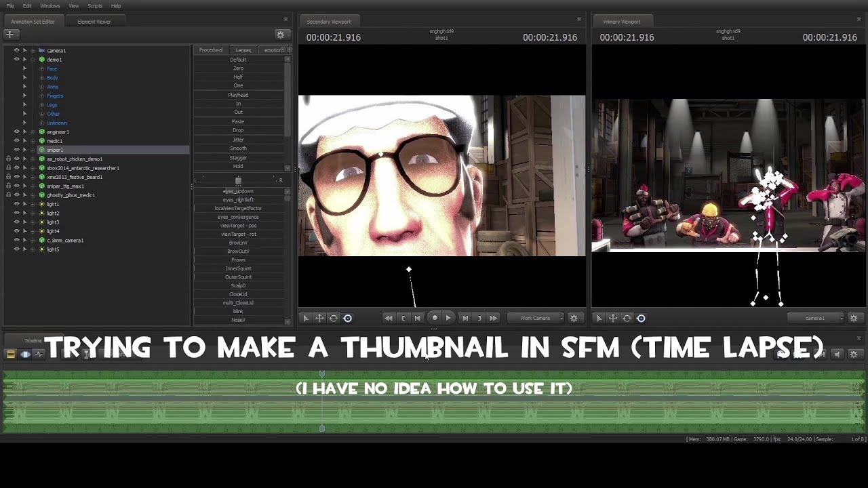Viewport: 868px width, 488px height.
Task: Open the camera1 dropdown in Primary Viewport
Action: [x=817, y=318]
